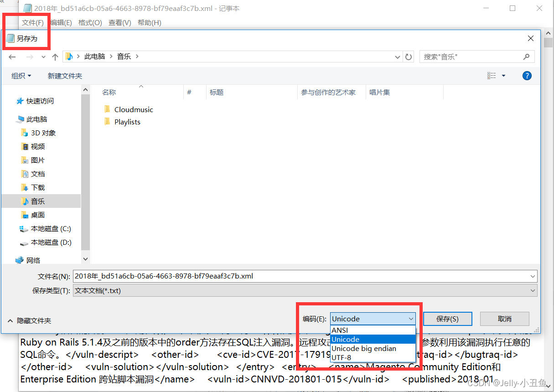554x392 pixels.
Task: Select 音乐 in navigation pane
Action: click(41, 201)
